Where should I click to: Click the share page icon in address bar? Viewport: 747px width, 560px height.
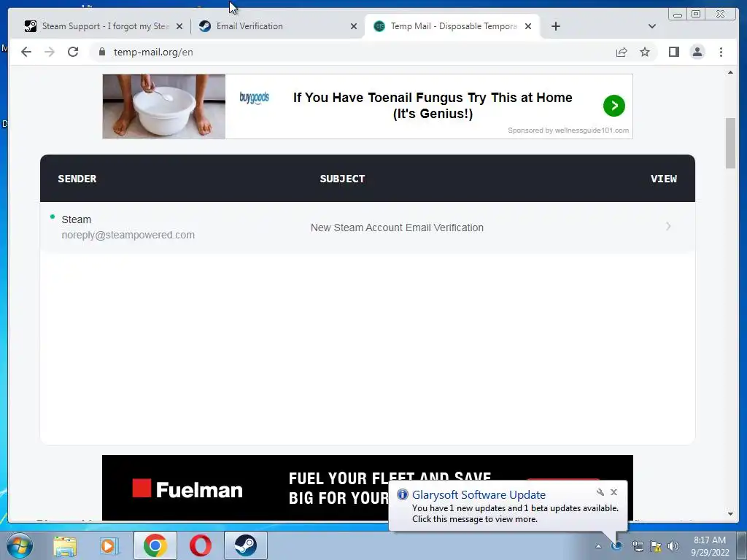pyautogui.click(x=622, y=52)
